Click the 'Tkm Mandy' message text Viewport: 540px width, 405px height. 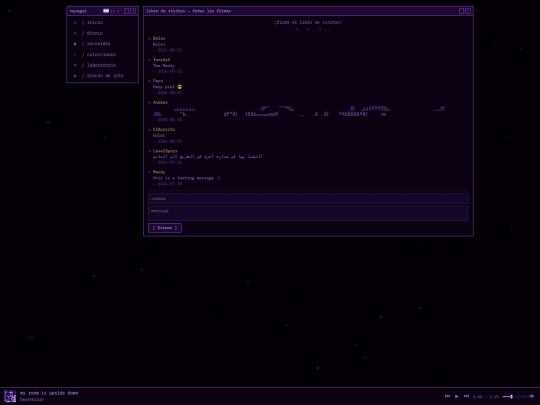coord(164,66)
